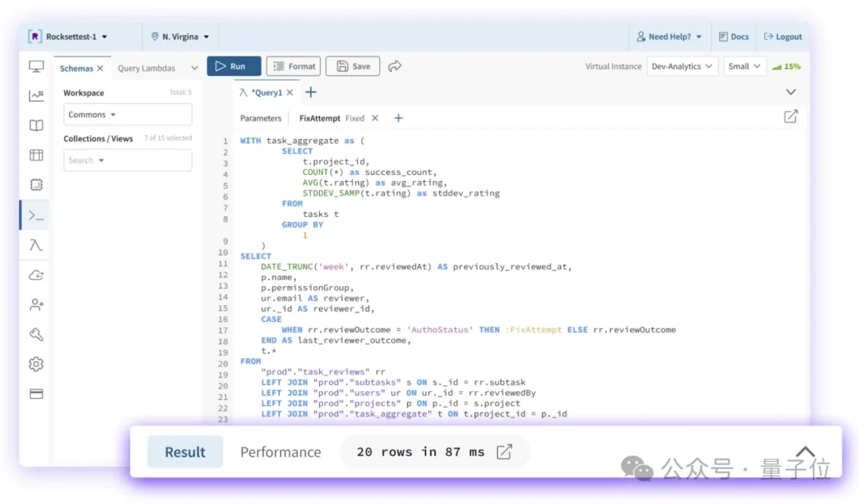Image resolution: width=859 pixels, height=504 pixels.
Task: Open the settings gear icon in sidebar
Action: 36,364
